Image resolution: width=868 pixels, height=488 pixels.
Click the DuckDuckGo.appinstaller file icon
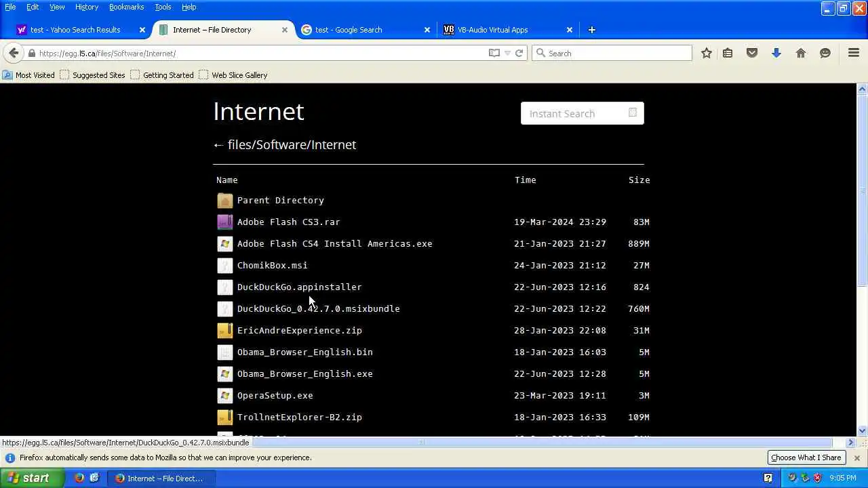click(224, 287)
